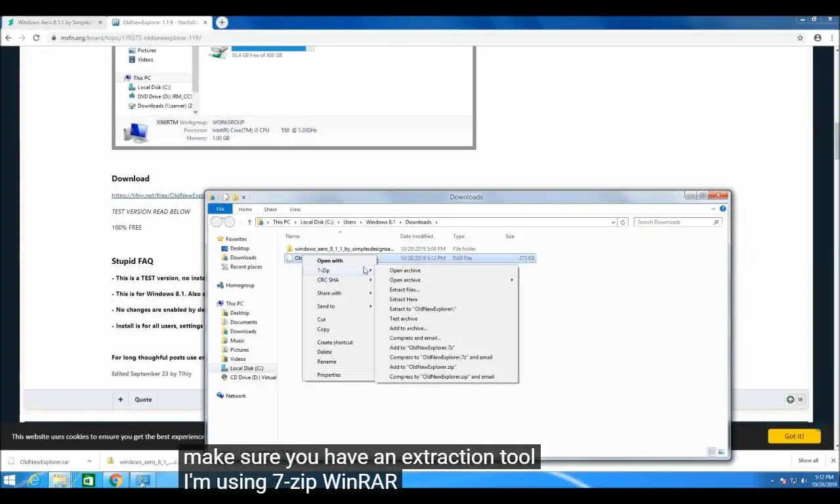The width and height of the screenshot is (840, 504).
Task: Switch Explorer to large icons view
Action: [721, 451]
